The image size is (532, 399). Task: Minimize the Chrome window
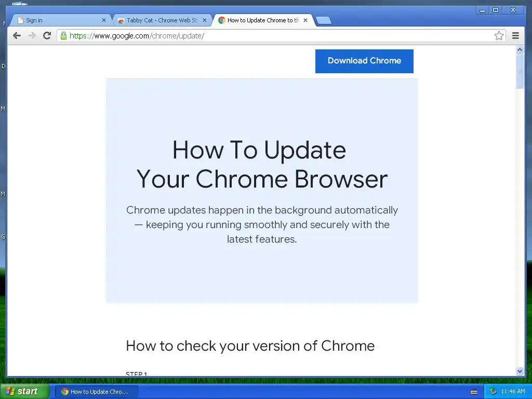(x=482, y=10)
